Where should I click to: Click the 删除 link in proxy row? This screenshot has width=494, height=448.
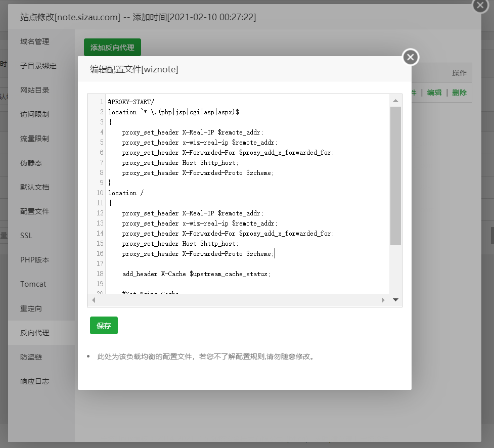[x=459, y=93]
